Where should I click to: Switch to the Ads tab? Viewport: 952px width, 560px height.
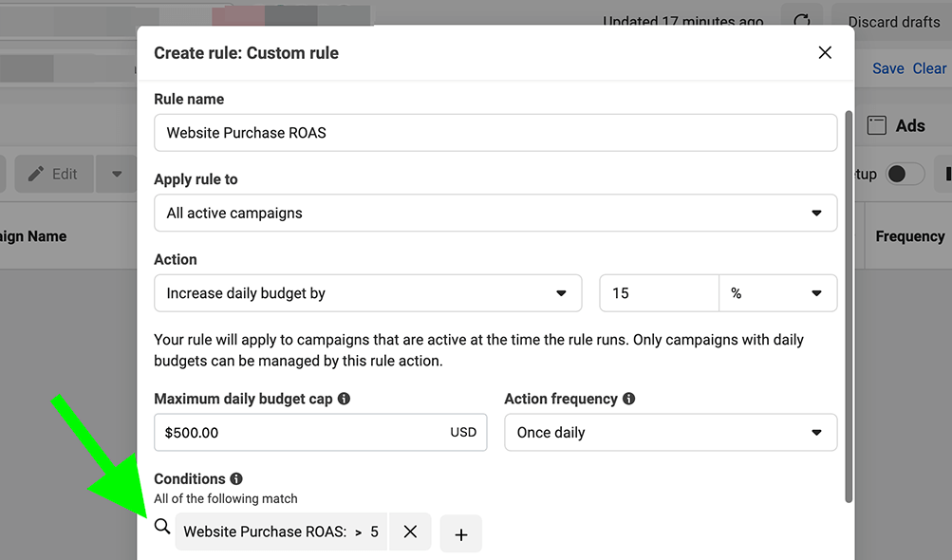(x=897, y=125)
